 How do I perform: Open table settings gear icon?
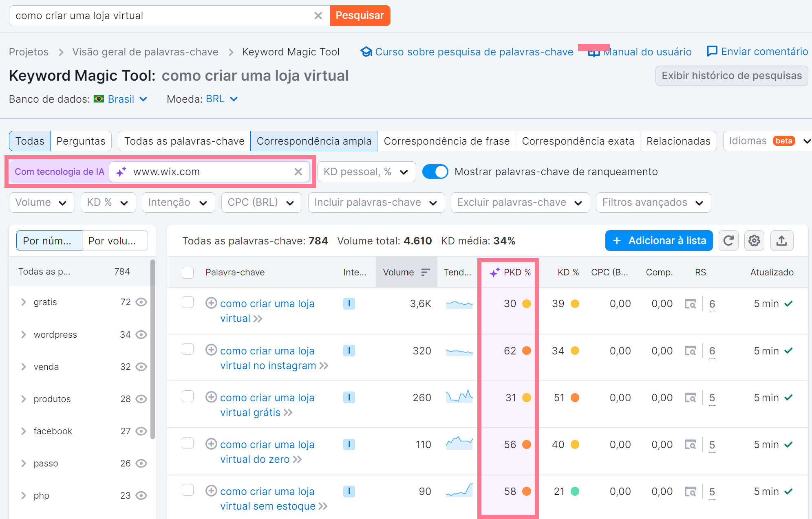tap(755, 241)
